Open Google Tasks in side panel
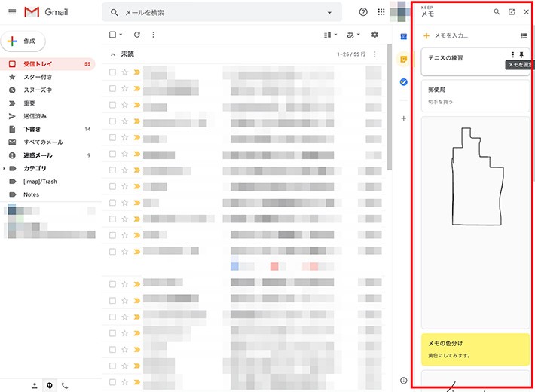The image size is (535, 392). pos(404,82)
